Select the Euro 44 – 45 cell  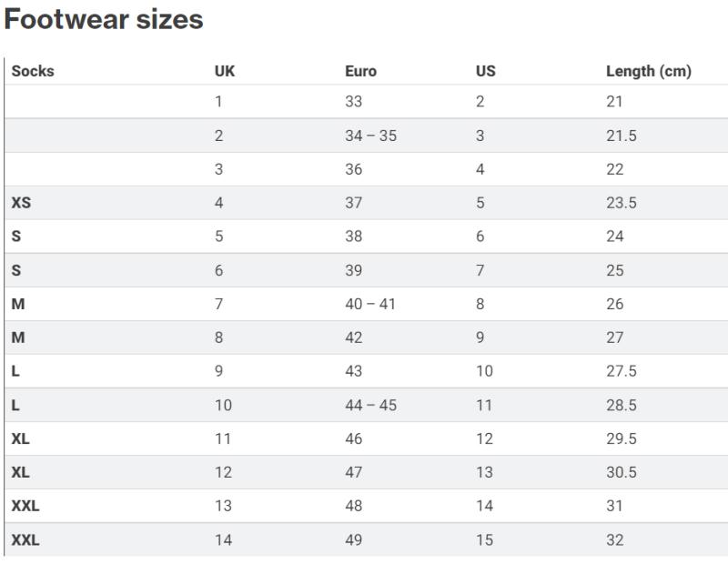pyautogui.click(x=371, y=405)
